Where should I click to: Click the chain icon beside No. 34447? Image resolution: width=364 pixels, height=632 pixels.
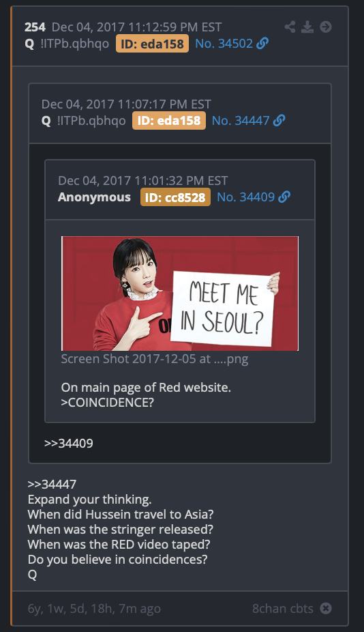click(279, 120)
